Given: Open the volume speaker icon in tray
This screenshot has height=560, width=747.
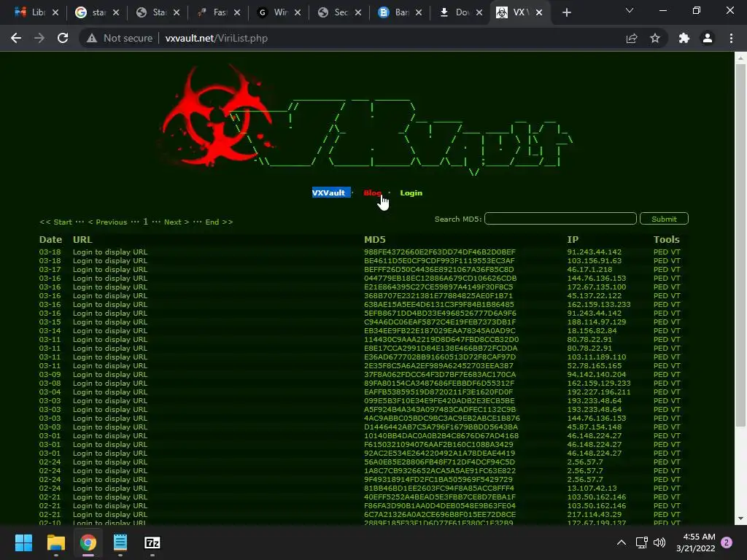Looking at the screenshot, I should tap(659, 542).
